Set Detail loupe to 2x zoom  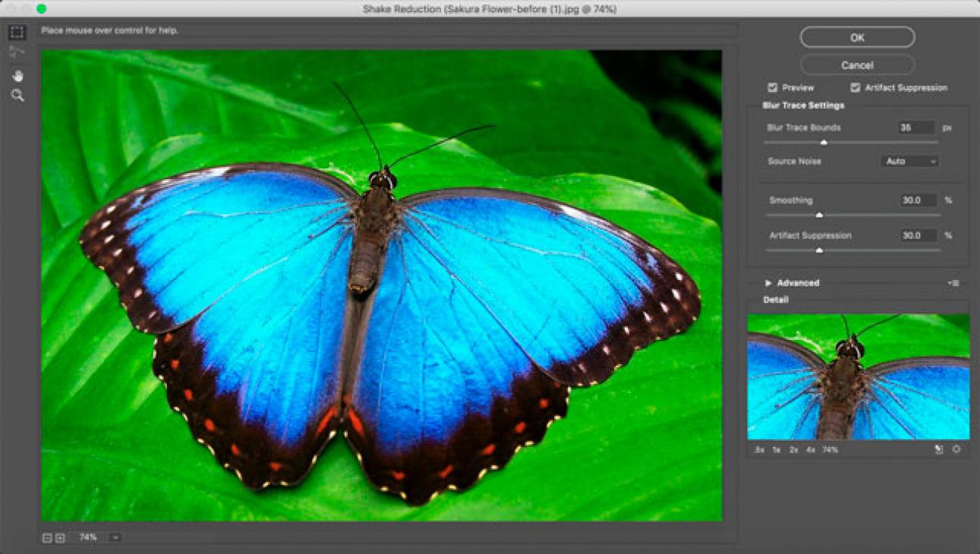(x=793, y=450)
